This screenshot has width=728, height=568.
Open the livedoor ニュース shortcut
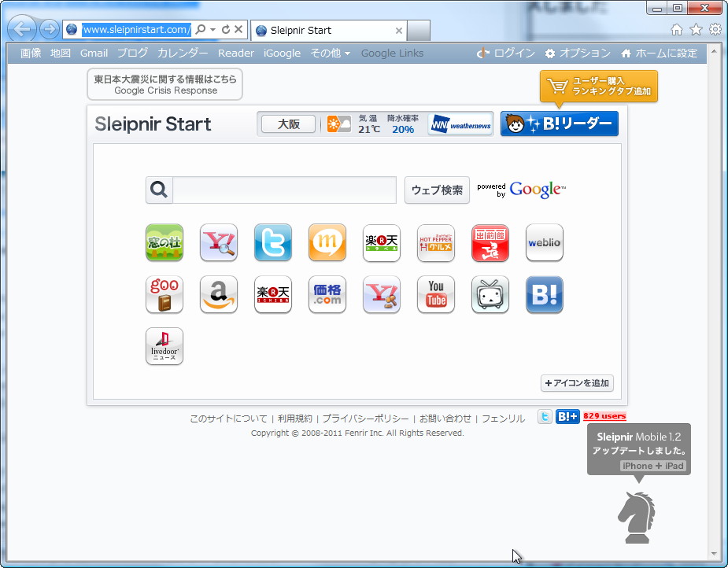coord(164,346)
